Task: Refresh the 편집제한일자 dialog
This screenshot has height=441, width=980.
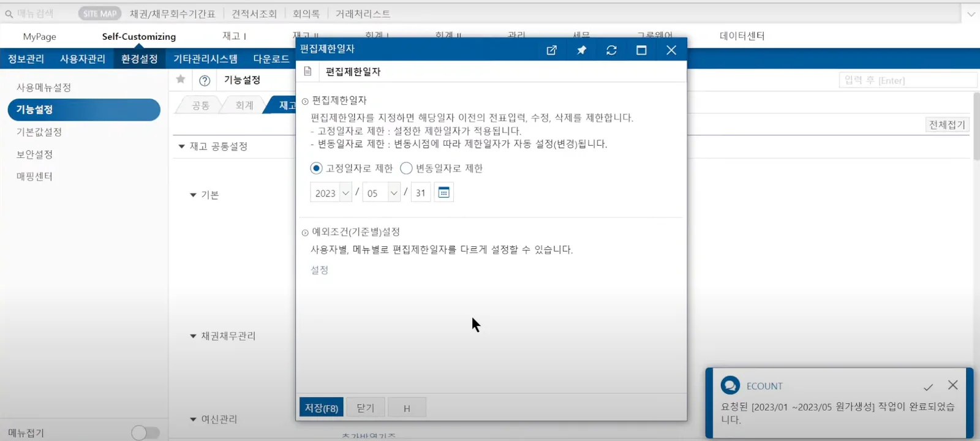Action: tap(611, 50)
